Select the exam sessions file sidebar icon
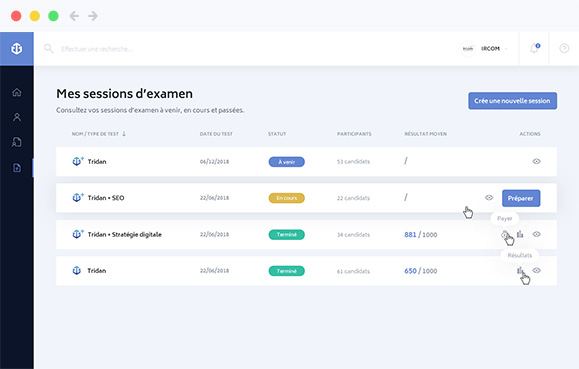579x369 pixels. coord(17,168)
